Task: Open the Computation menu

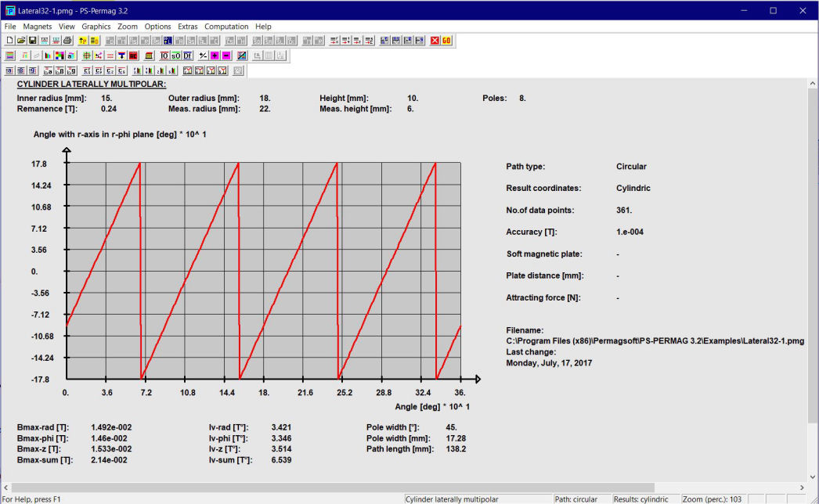Action: tap(225, 27)
